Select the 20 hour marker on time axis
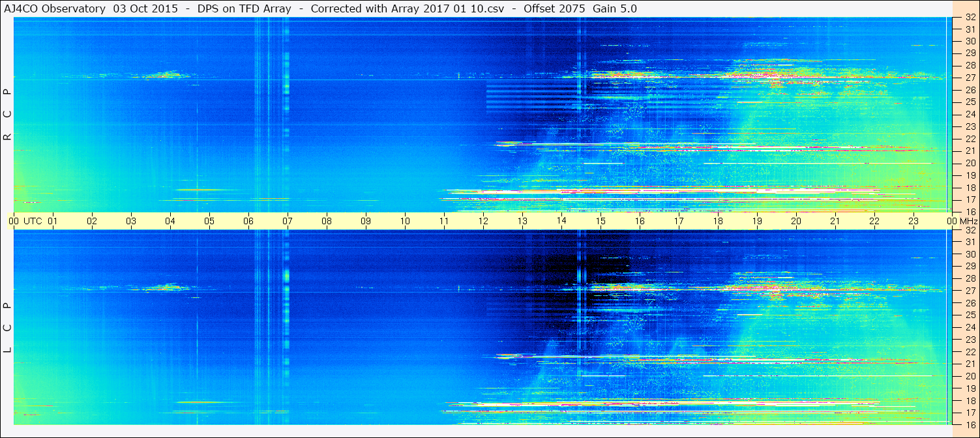Image resolution: width=980 pixels, height=438 pixels. click(x=796, y=221)
